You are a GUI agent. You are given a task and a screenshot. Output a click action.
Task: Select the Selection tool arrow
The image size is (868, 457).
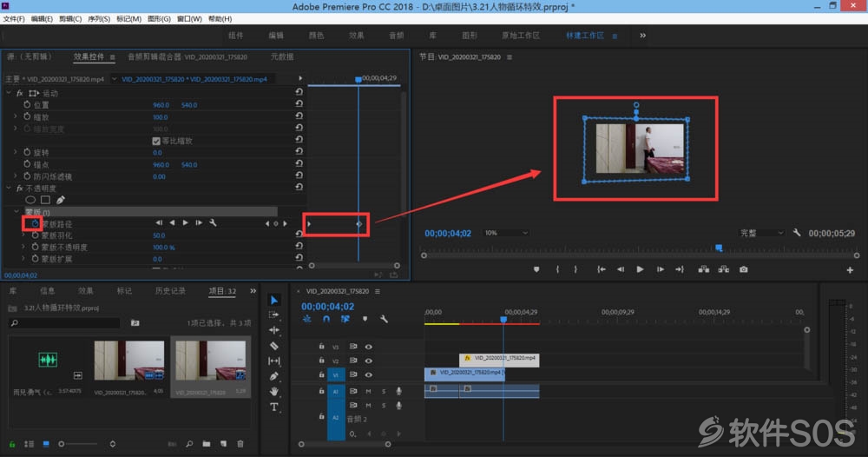point(274,301)
